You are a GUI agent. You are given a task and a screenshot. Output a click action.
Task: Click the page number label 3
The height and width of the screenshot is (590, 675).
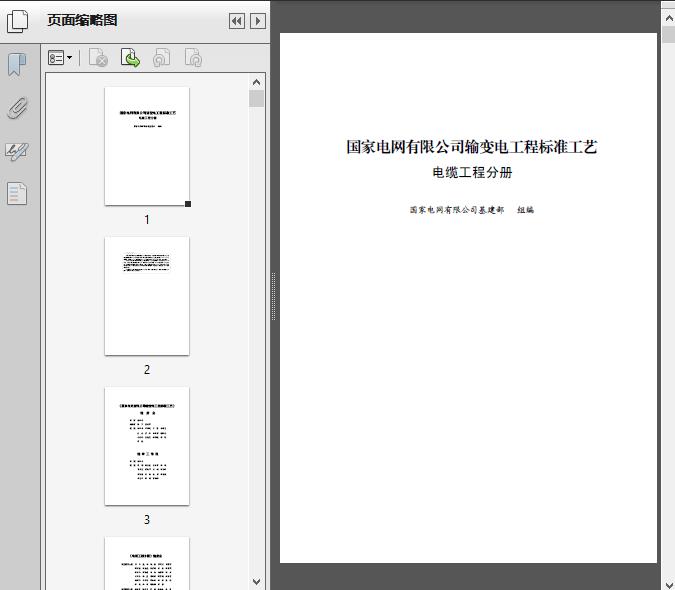pyautogui.click(x=147, y=519)
